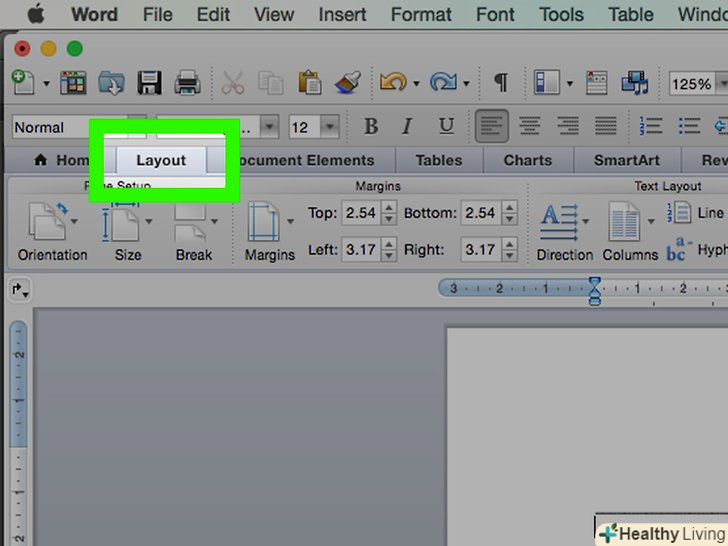Open the New Document dropdown arrow

[46, 84]
